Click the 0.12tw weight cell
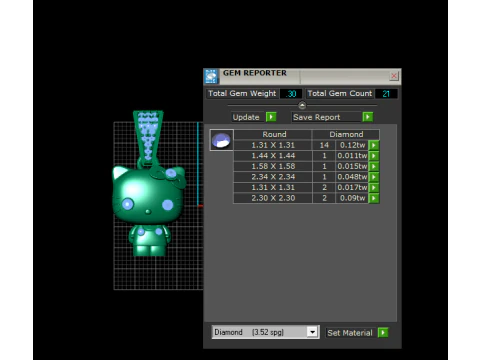 point(352,145)
